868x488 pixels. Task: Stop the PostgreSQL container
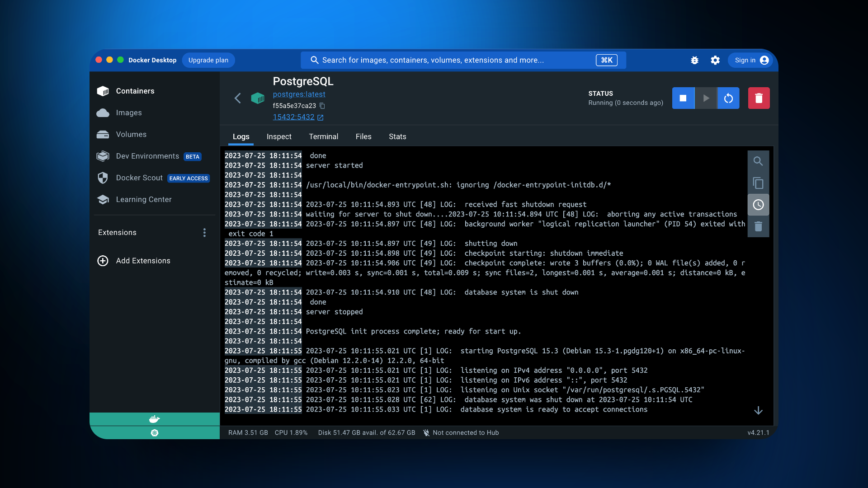click(683, 98)
